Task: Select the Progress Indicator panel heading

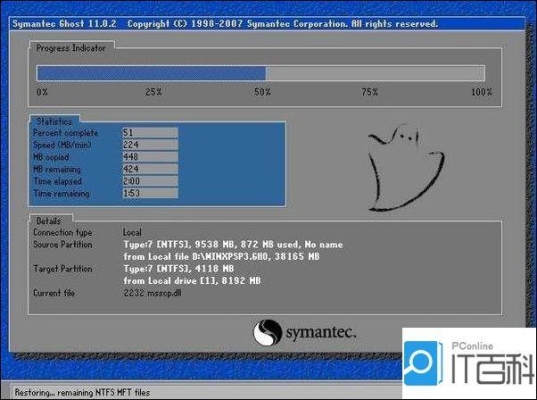Action: (x=71, y=48)
